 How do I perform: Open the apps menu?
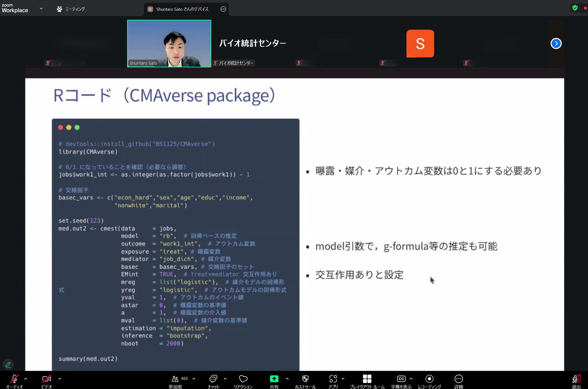point(333,380)
